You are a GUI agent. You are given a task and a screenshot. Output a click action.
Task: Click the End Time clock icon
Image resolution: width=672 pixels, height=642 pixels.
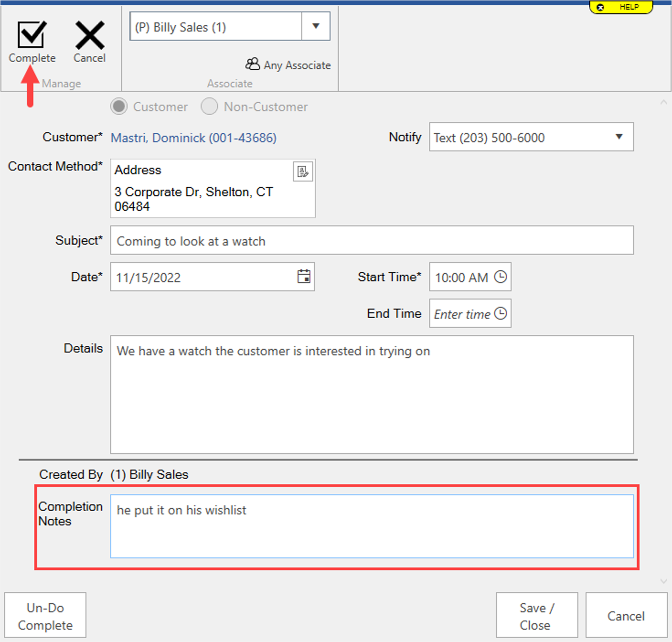click(x=501, y=313)
